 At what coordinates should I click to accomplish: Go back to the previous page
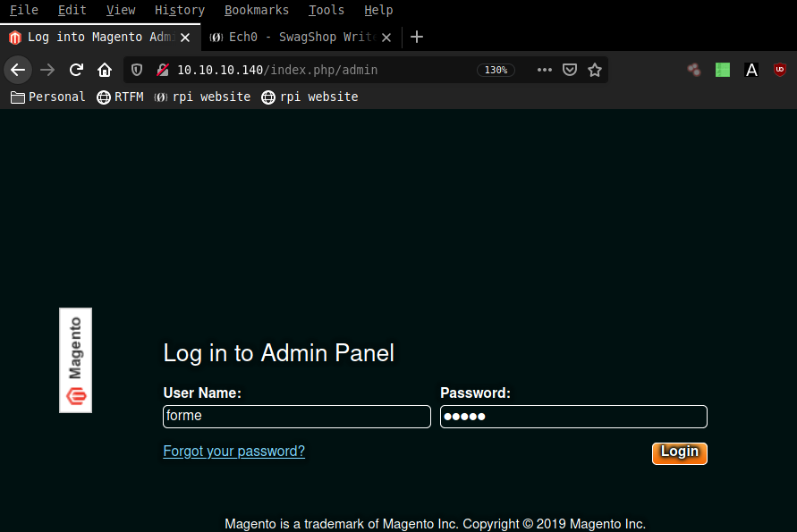click(18, 70)
